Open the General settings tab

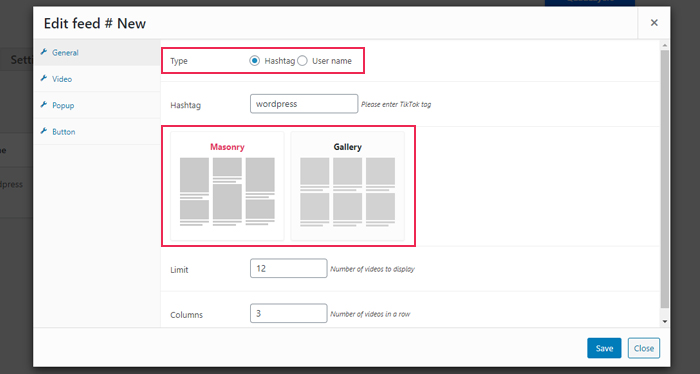[96, 53]
